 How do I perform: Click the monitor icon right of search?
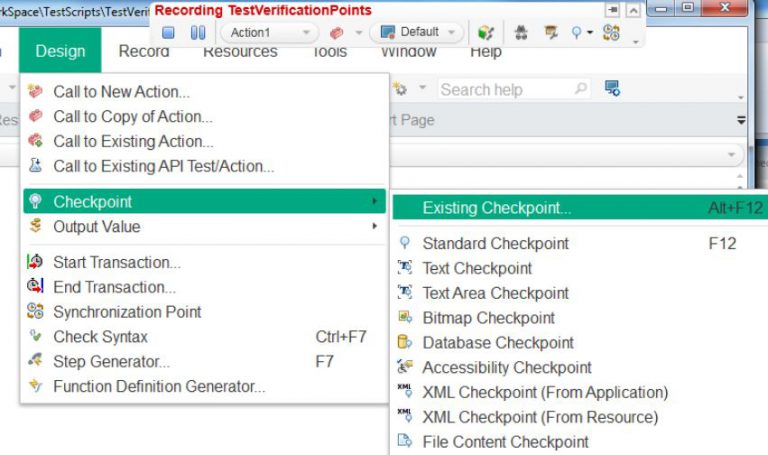click(612, 89)
